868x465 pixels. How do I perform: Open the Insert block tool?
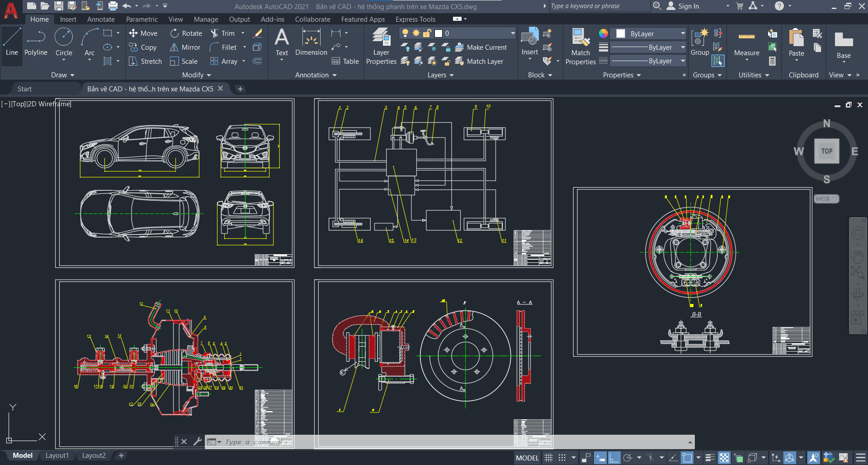coord(529,42)
